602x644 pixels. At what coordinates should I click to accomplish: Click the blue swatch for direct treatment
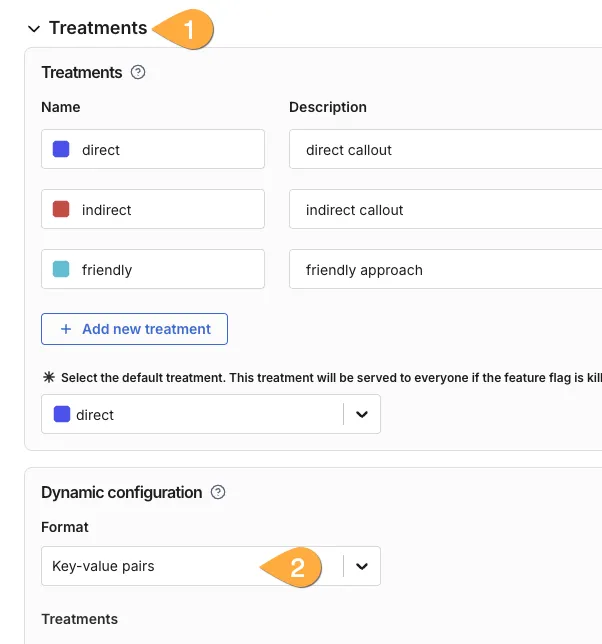(61, 149)
